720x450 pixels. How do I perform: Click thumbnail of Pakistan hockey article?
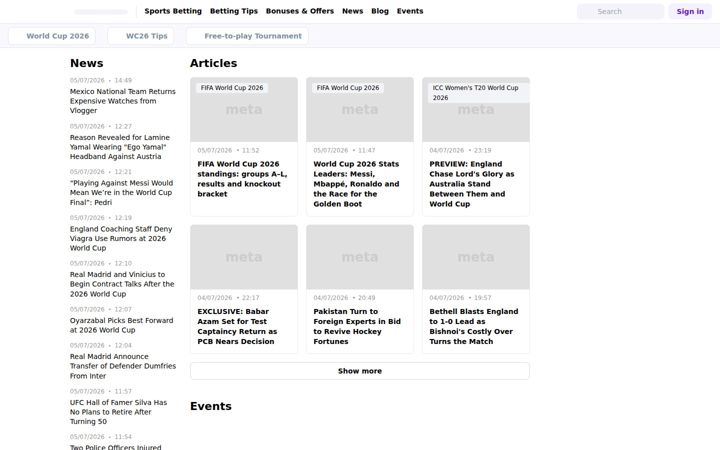(360, 257)
